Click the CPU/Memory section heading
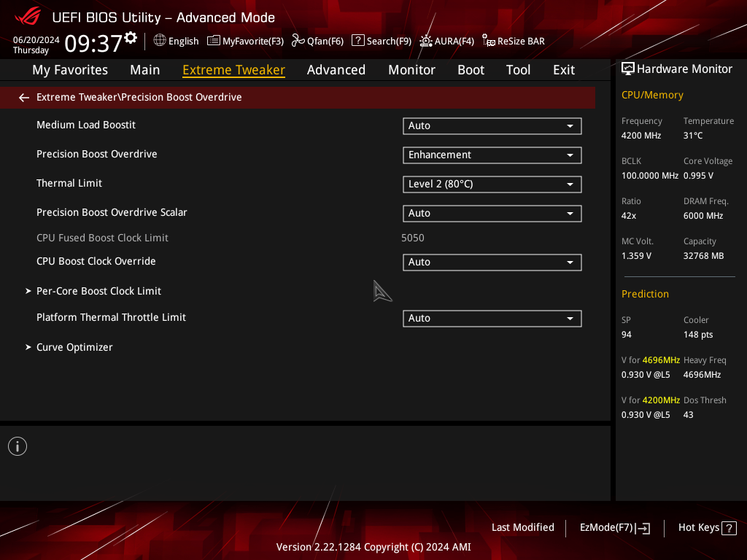This screenshot has width=747, height=560. click(652, 95)
